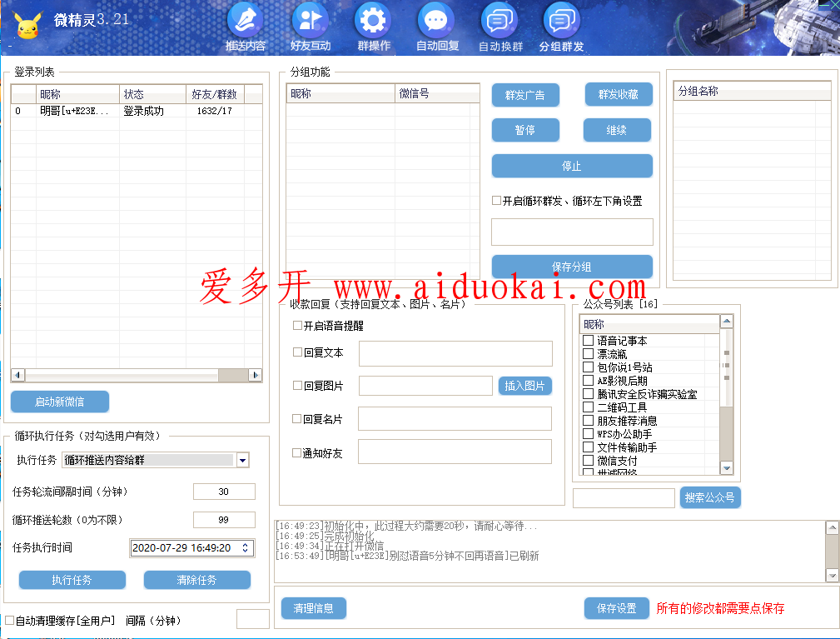Click the 启动新微信 button

tap(60, 402)
